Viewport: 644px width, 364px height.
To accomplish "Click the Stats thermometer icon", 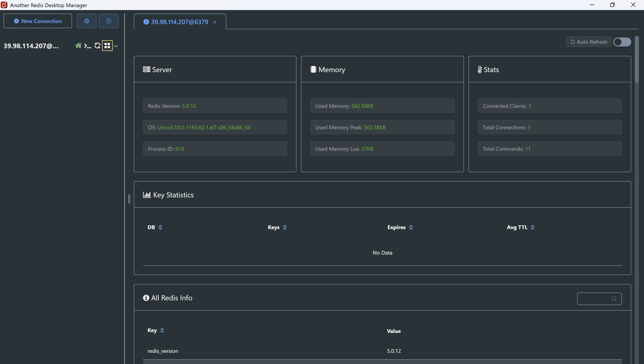I will 480,69.
